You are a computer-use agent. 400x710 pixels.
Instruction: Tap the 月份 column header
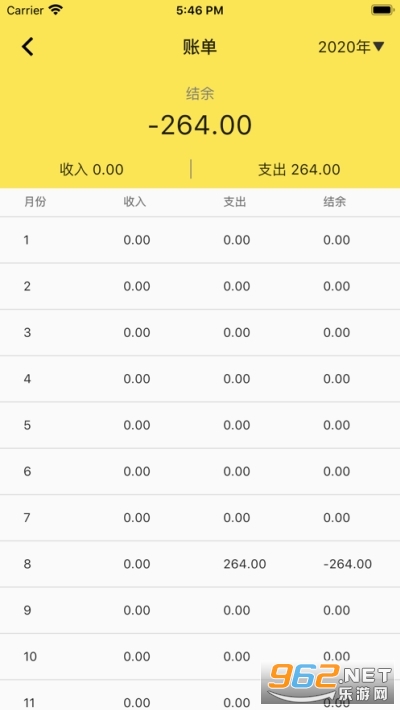(x=35, y=202)
